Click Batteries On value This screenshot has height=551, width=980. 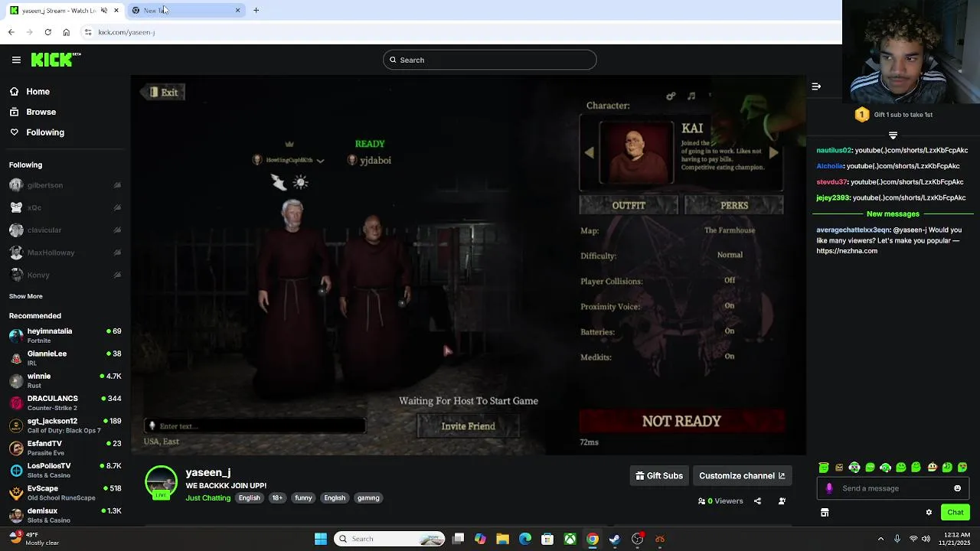tap(730, 331)
